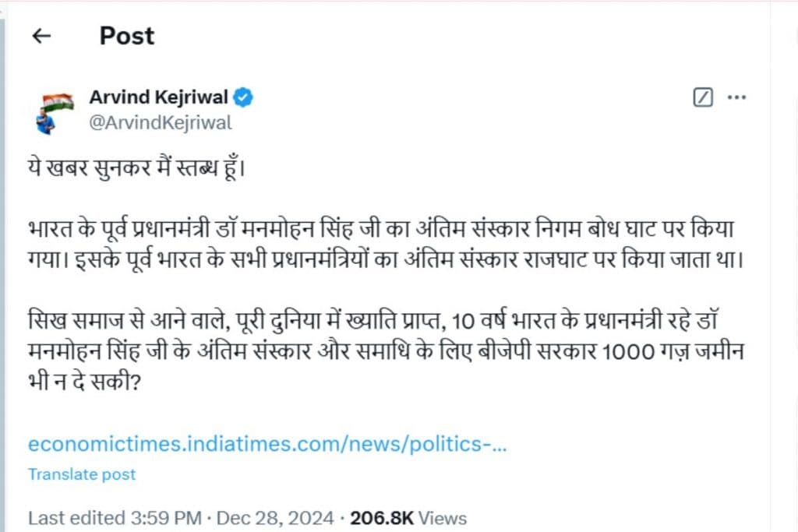This screenshot has height=532, width=798.
Task: Open Grok explain icon on the post
Action: (703, 98)
